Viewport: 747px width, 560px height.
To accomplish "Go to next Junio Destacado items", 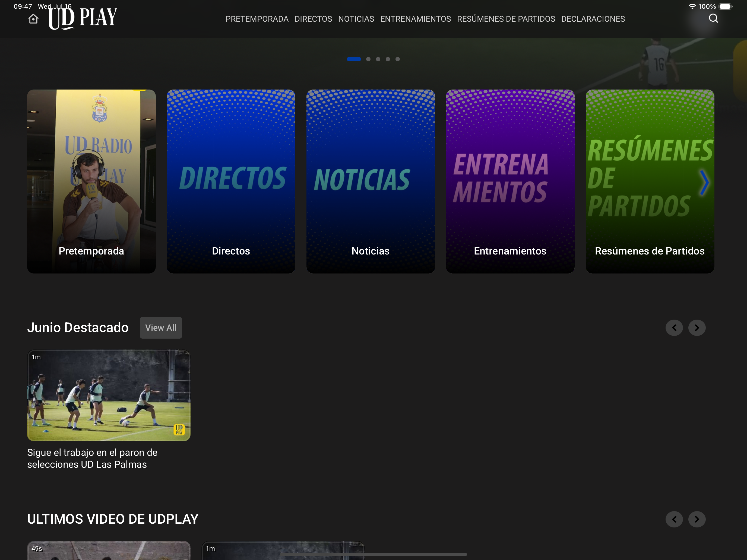I will (697, 328).
